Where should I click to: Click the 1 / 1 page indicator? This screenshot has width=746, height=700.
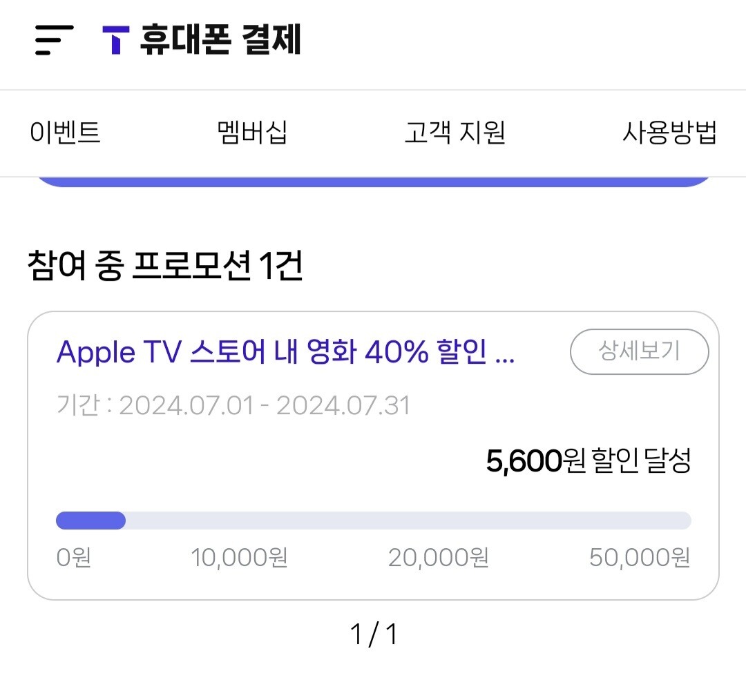point(374,634)
